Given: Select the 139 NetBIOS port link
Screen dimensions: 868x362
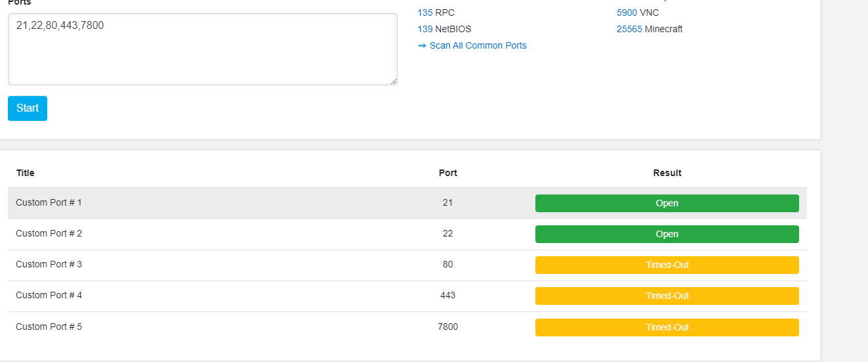Looking at the screenshot, I should [424, 29].
